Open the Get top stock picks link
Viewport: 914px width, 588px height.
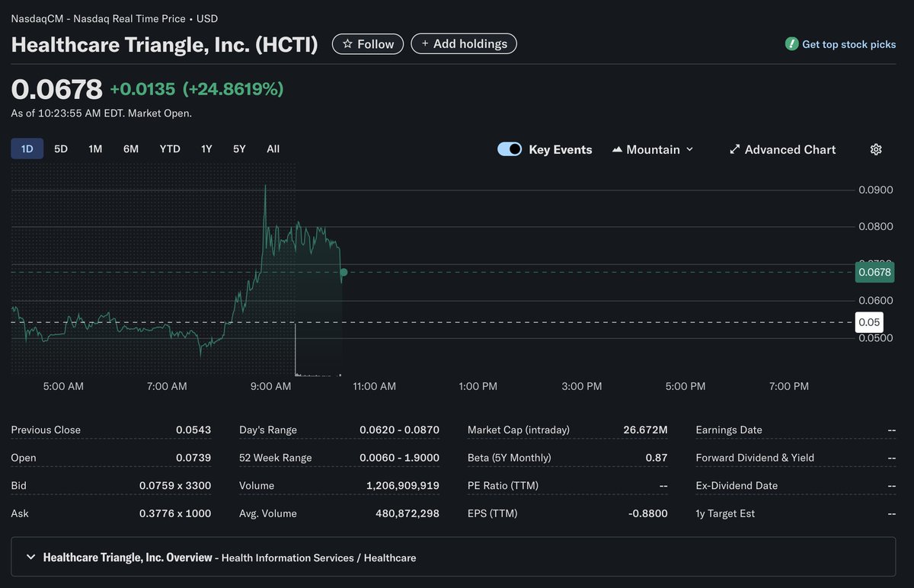click(x=849, y=44)
